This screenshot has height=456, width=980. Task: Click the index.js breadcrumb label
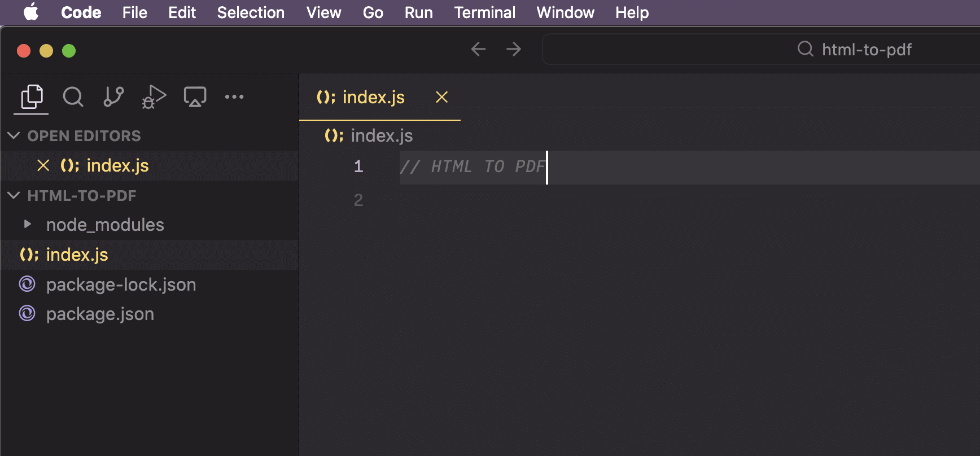point(382,135)
